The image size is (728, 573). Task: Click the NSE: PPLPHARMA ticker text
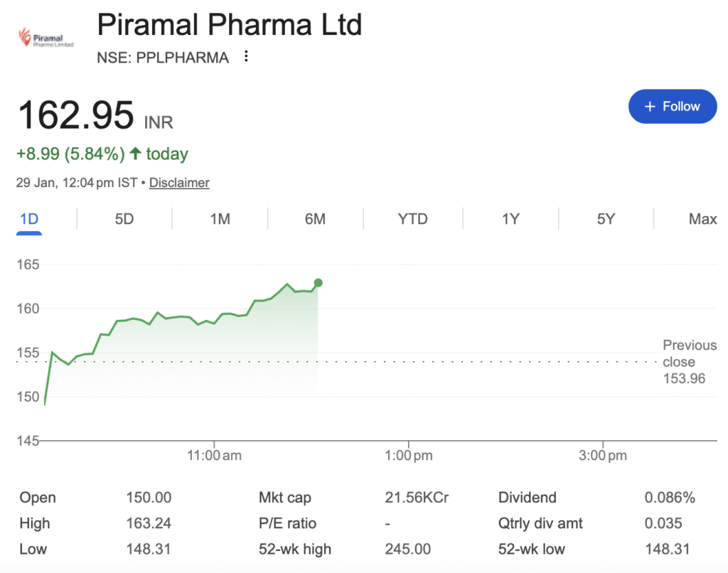[163, 58]
